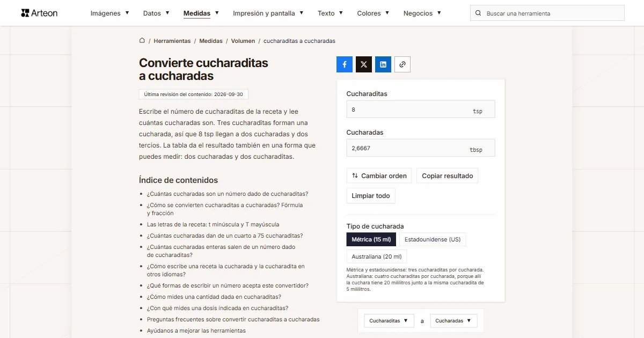Open '¿Cuántas cucharadas son un número dado' link
Screen dimensions: 644x338
tap(228, 194)
